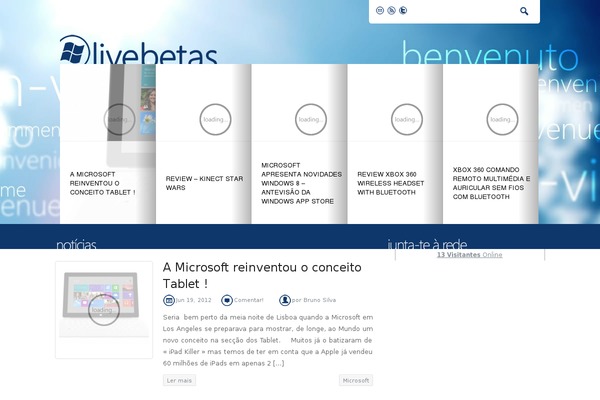Screen dimensions: 600x400
Task: Click the article excerpt paragraph text
Action: click(x=268, y=340)
